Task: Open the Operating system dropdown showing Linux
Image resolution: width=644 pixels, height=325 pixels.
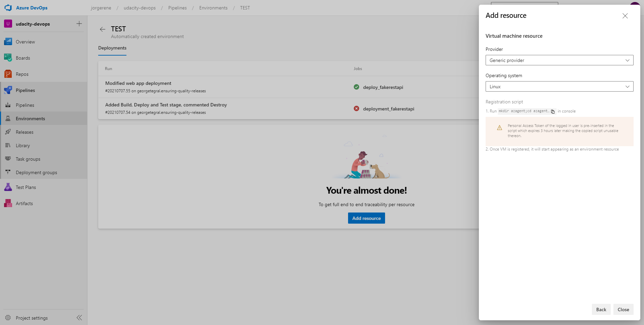Action: [559, 87]
